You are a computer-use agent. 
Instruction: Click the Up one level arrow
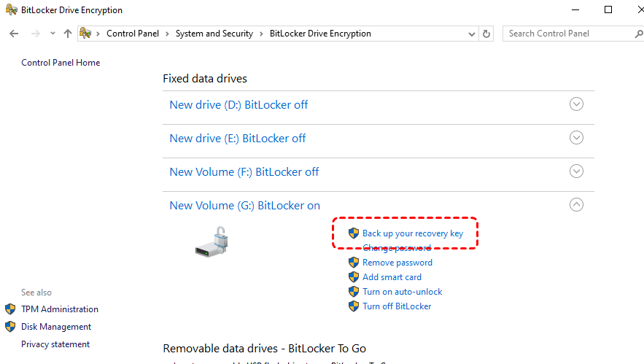pos(68,34)
